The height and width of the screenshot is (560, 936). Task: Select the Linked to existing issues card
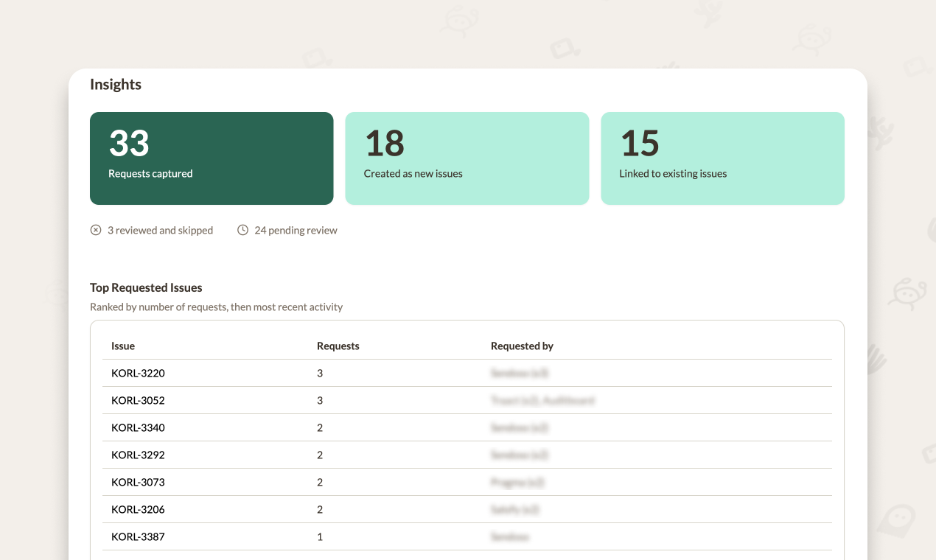pyautogui.click(x=722, y=158)
